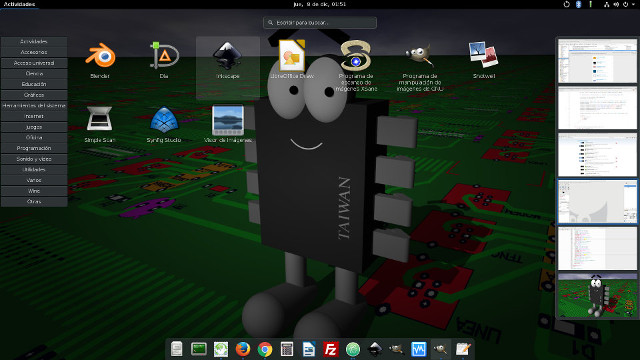
Task: Launch Simple Scan
Action: 100,124
